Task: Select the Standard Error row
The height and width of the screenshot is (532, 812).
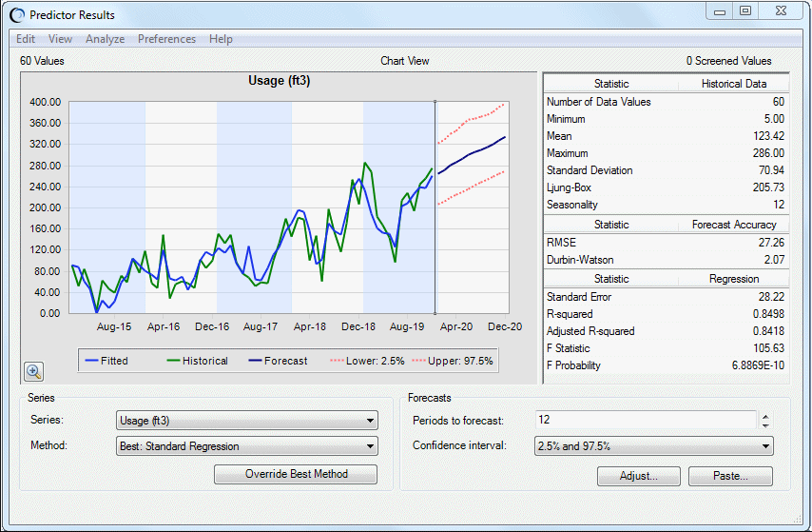Action: click(x=666, y=297)
